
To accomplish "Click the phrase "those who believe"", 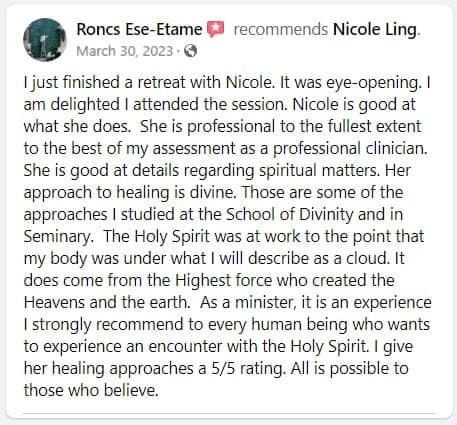I will click(x=89, y=390).
